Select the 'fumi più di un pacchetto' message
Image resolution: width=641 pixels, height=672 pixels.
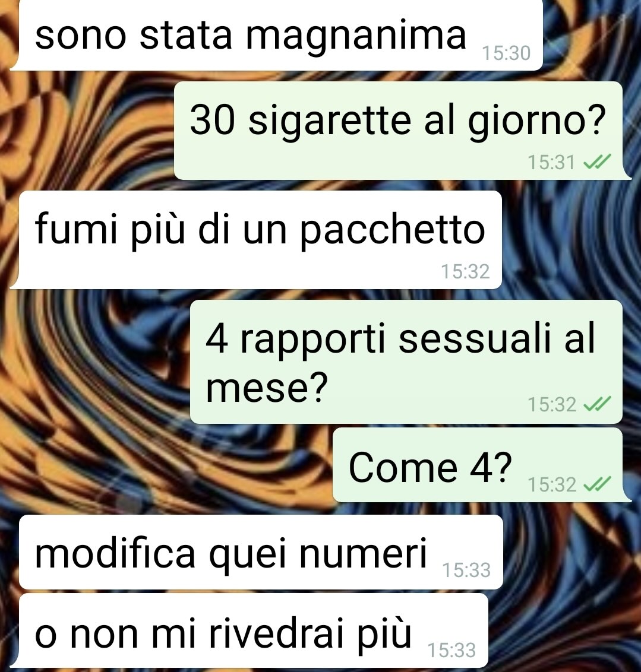tap(256, 240)
